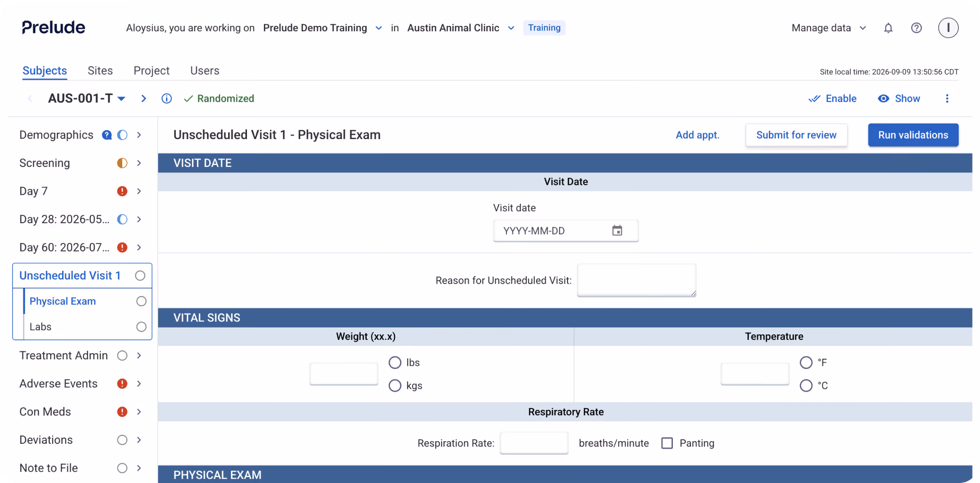980x483 pixels.
Task: Select the lbs weight unit
Action: coord(395,363)
